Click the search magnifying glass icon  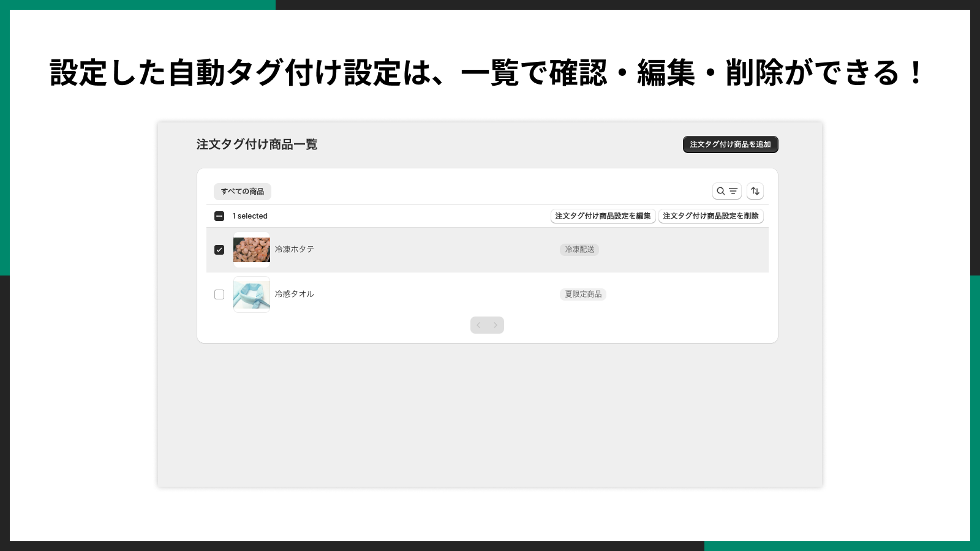pos(720,191)
